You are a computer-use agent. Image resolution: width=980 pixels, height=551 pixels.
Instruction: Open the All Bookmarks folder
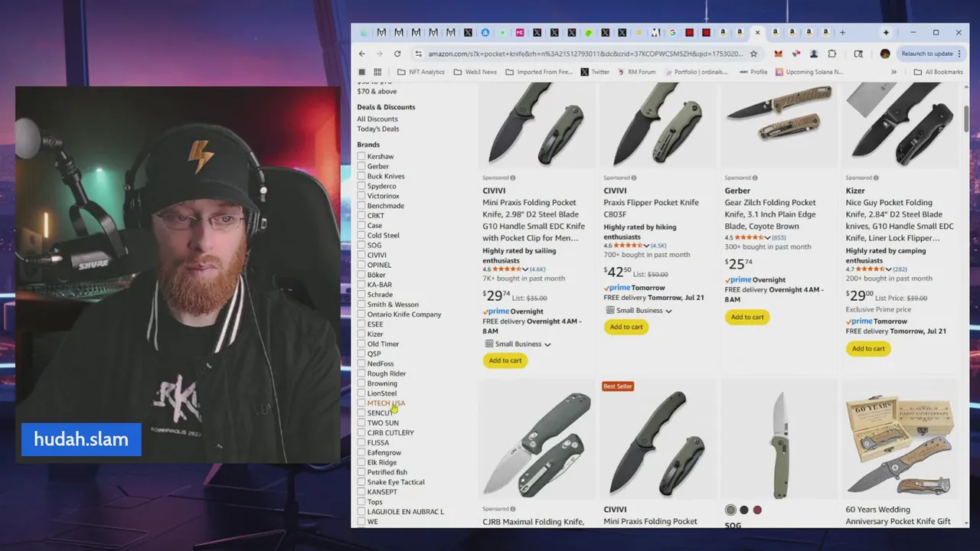point(938,72)
